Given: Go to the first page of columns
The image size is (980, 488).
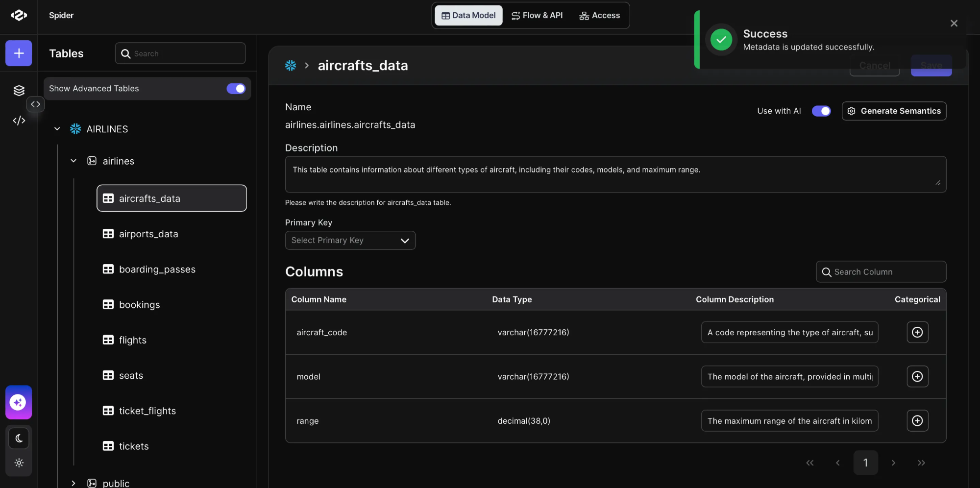Looking at the screenshot, I should (x=810, y=463).
